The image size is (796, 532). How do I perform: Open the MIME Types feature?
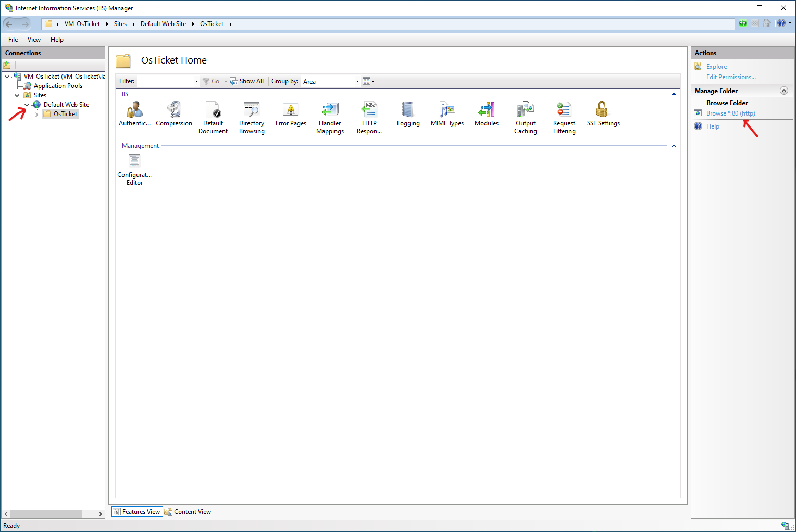pyautogui.click(x=447, y=114)
